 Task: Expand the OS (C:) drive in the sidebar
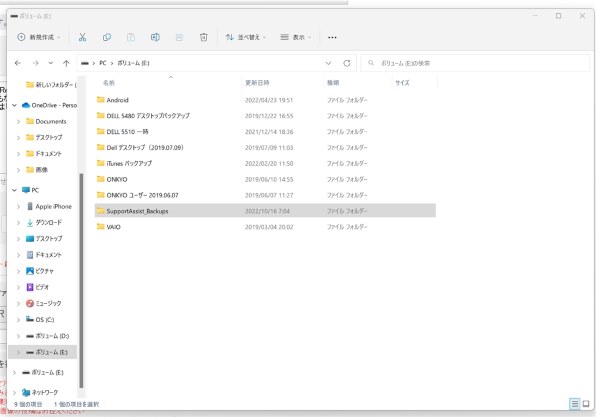(19, 320)
